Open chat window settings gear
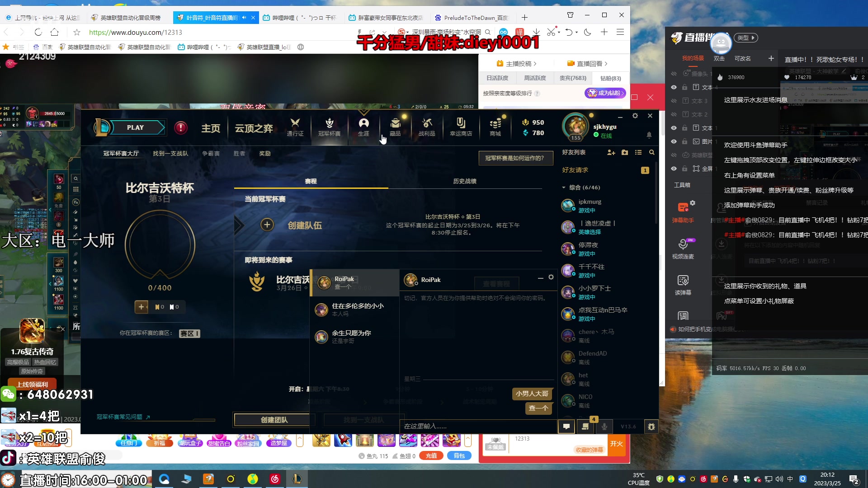 point(551,277)
